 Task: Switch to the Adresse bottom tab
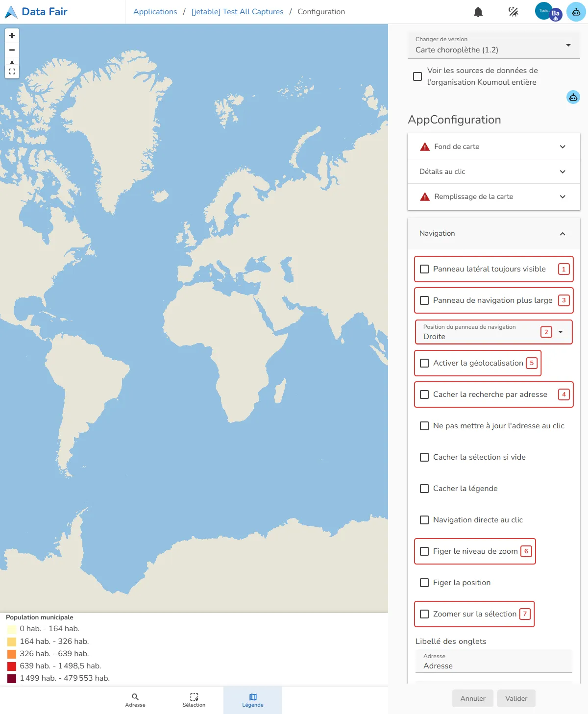(135, 700)
